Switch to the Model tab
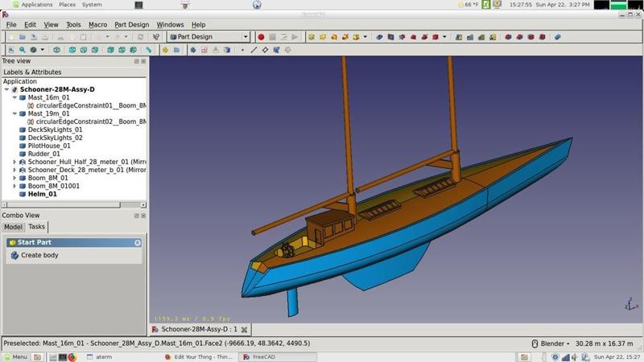Viewport: 644px width, 362px height. click(x=13, y=227)
